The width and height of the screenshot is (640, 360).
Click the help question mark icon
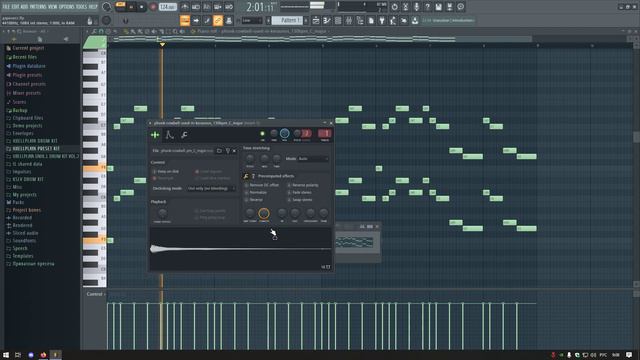point(427,7)
